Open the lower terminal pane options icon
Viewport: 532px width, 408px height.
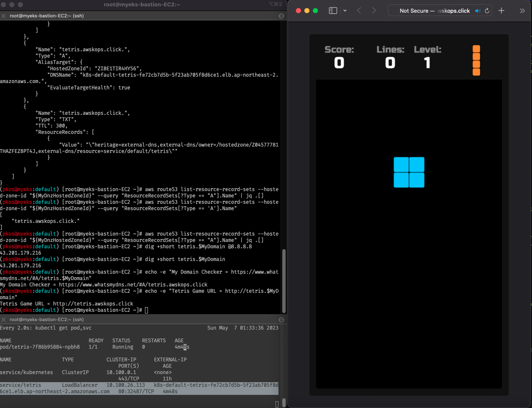(281, 319)
